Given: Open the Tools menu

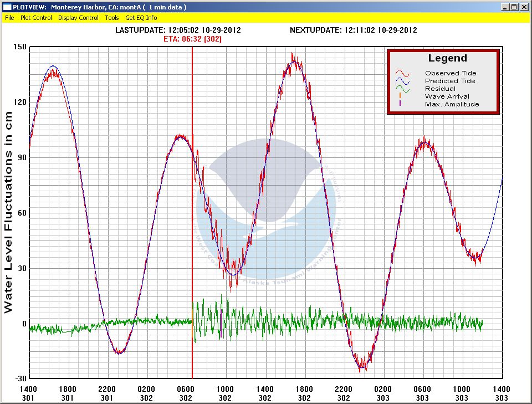Looking at the screenshot, I should [112, 18].
